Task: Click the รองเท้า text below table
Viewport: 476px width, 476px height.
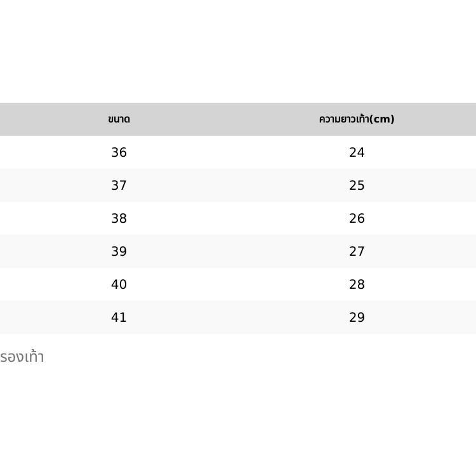Action: [x=22, y=357]
